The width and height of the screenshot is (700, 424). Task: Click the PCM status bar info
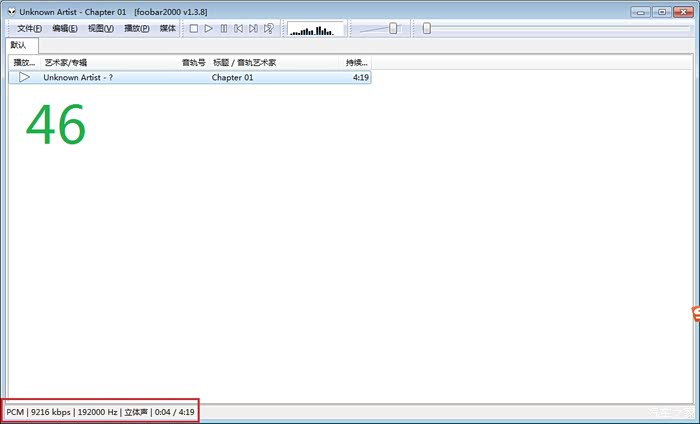(x=15, y=412)
